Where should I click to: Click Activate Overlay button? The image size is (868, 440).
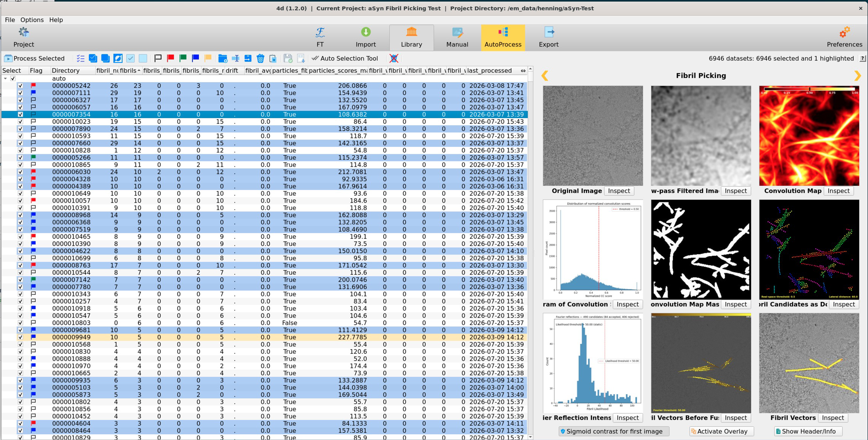721,431
